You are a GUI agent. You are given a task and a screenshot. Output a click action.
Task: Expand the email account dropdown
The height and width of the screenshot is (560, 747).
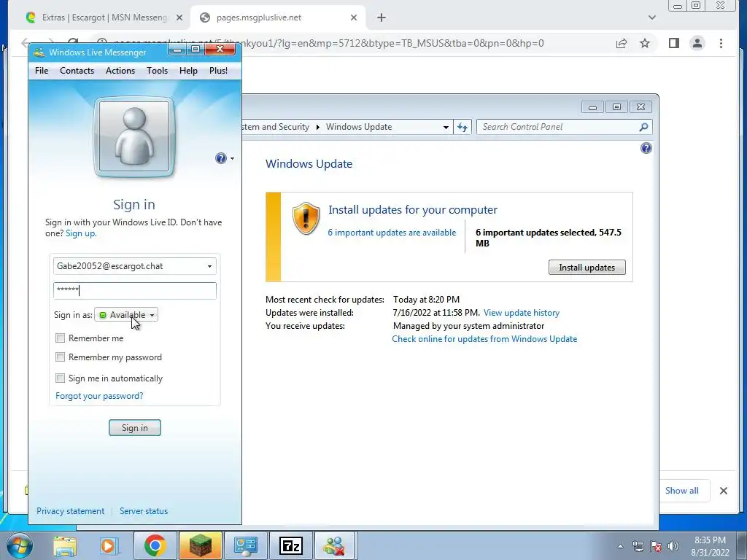click(x=209, y=266)
